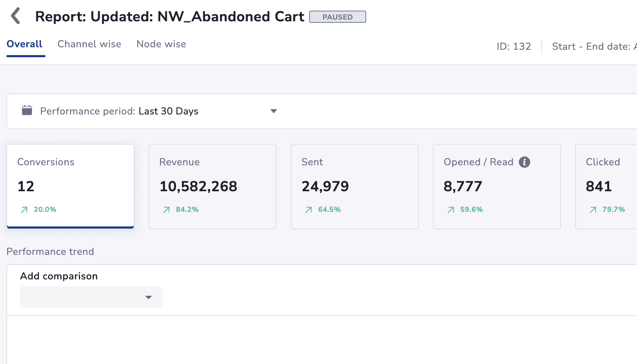Open the Performance period dropdown arrow
Viewport: 637px width, 364px height.
click(x=273, y=111)
